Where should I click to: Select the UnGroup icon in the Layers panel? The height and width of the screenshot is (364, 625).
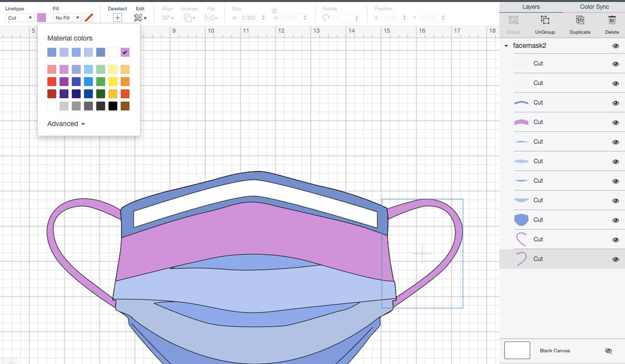(544, 20)
